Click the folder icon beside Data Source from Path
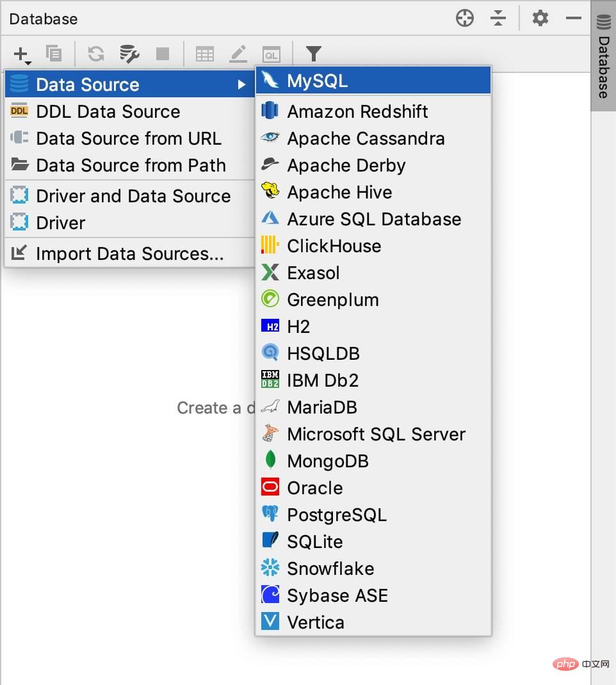Image resolution: width=616 pixels, height=685 pixels. pos(20,165)
